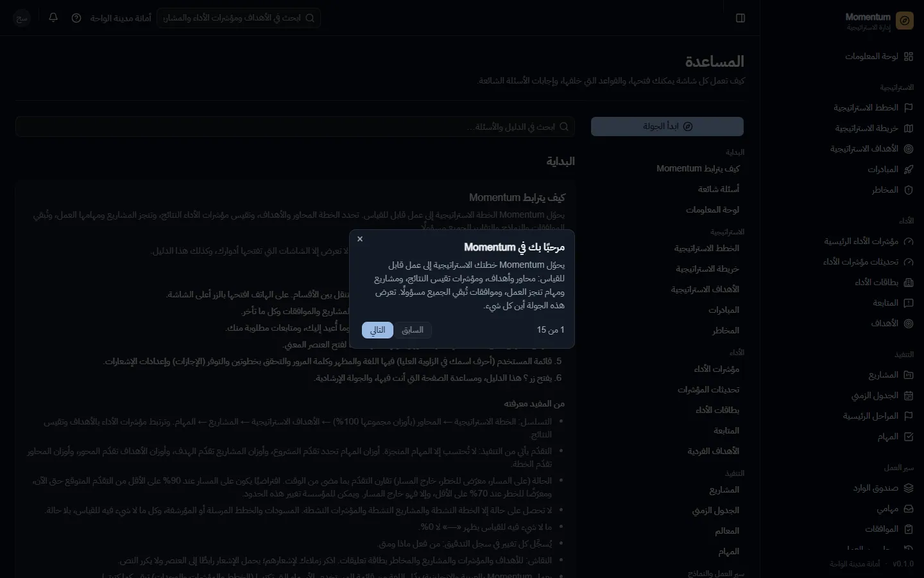Click the flag icon next to المراحل الرئيسية
Screen dimensions: 924x578
click(908, 416)
